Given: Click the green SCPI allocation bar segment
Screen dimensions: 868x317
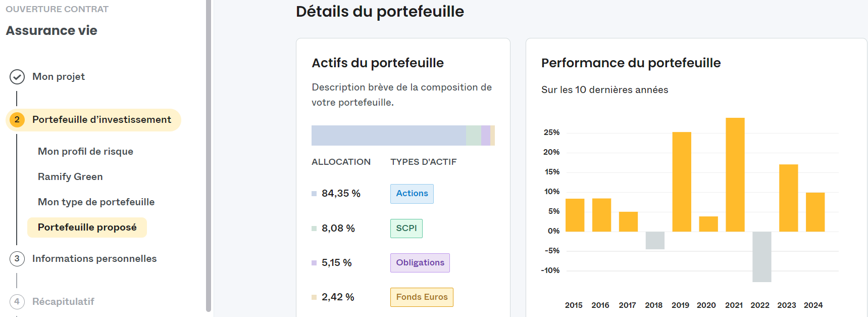Looking at the screenshot, I should click(x=473, y=135).
